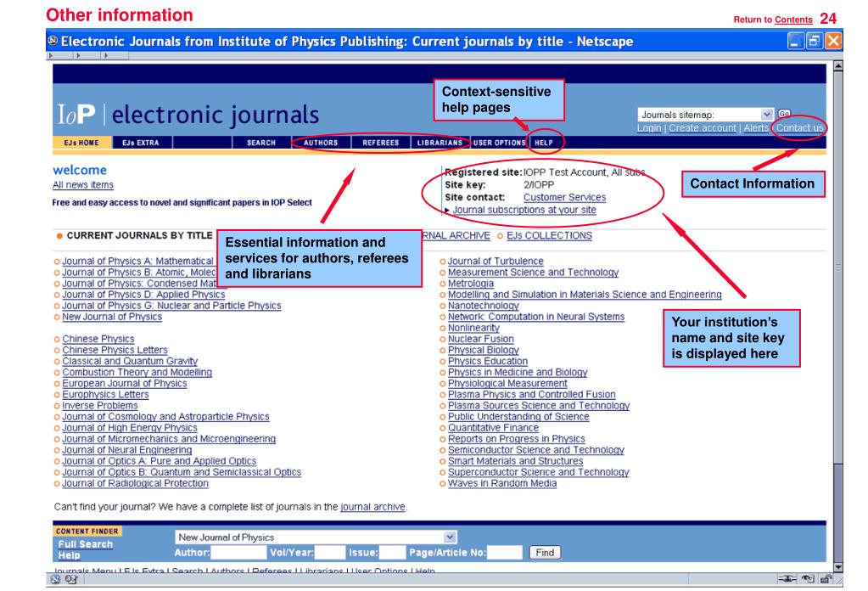
Task: Click the padlock security icon in the status bar
Action: click(826, 579)
